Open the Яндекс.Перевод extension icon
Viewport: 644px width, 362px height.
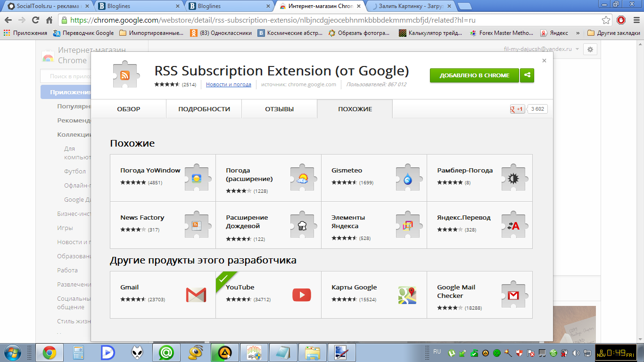[x=514, y=225]
